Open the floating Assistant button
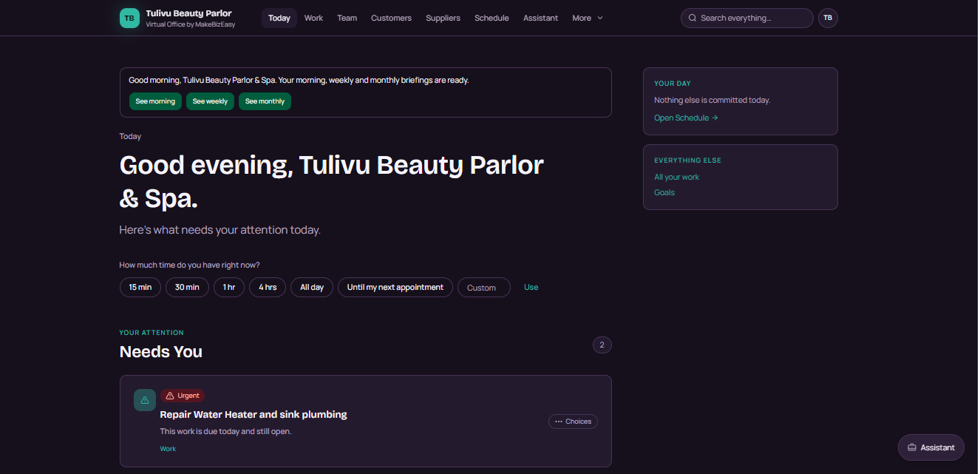 [x=931, y=447]
